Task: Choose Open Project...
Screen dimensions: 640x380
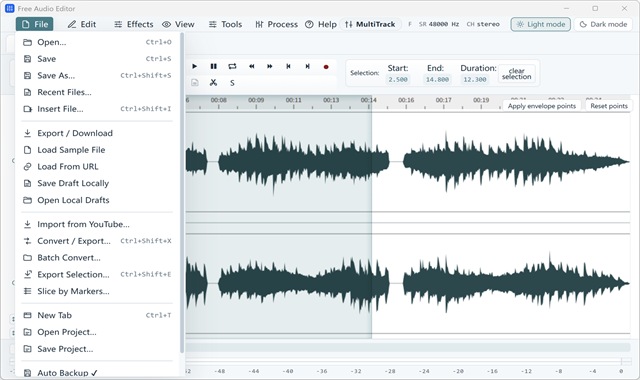Action: 97,332
